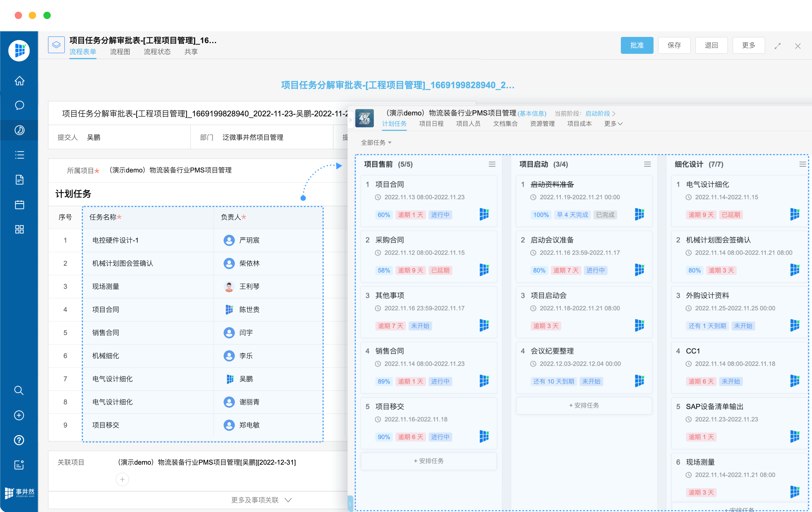The width and height of the screenshot is (812, 512).
Task: Switch to the 项目日程 tab
Action: coord(431,124)
